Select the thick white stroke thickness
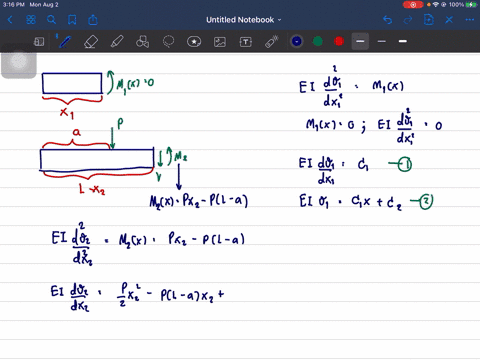Image resolution: width=480 pixels, height=360 pixels. pos(403,41)
